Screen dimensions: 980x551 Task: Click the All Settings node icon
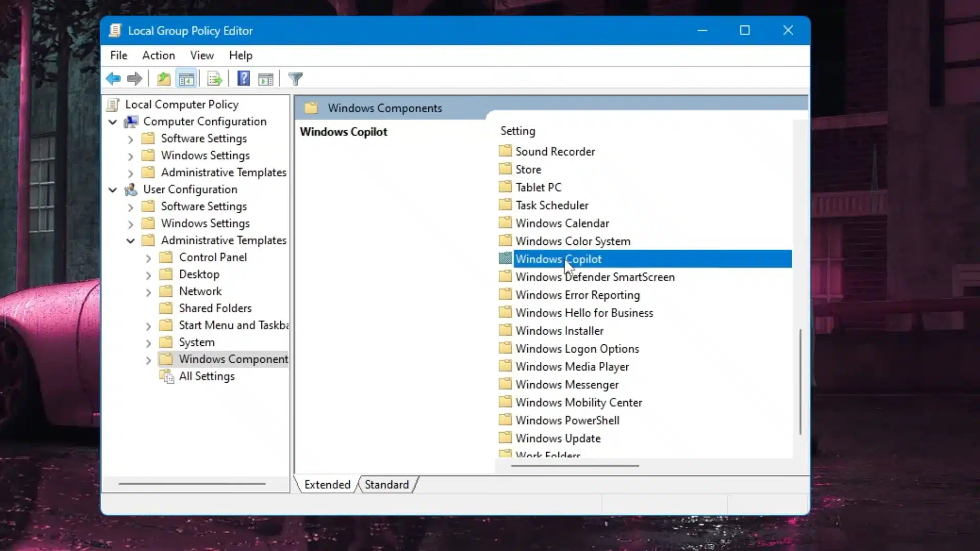pos(167,377)
